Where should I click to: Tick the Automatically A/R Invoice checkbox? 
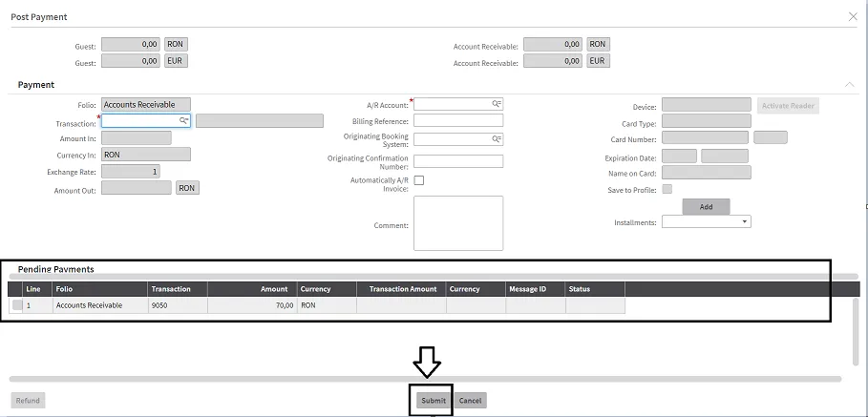(x=419, y=180)
